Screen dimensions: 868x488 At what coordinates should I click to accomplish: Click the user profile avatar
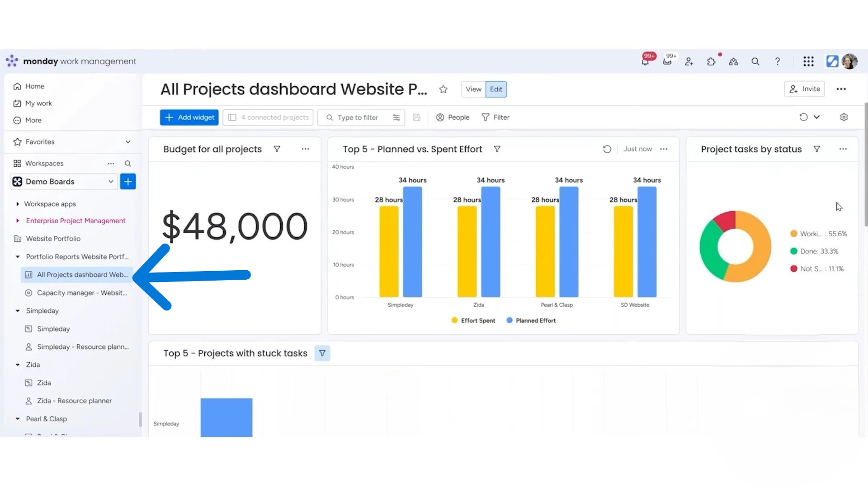849,61
